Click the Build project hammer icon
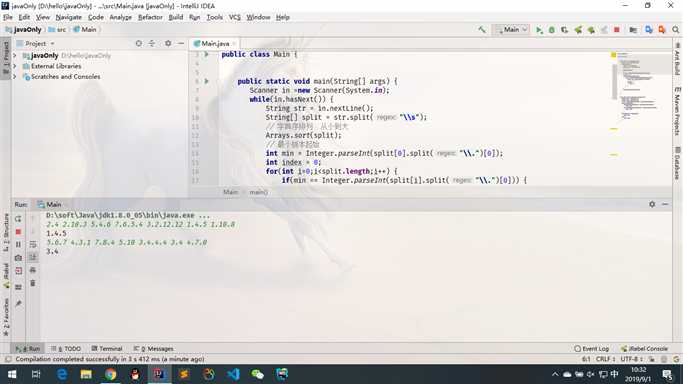 (482, 30)
